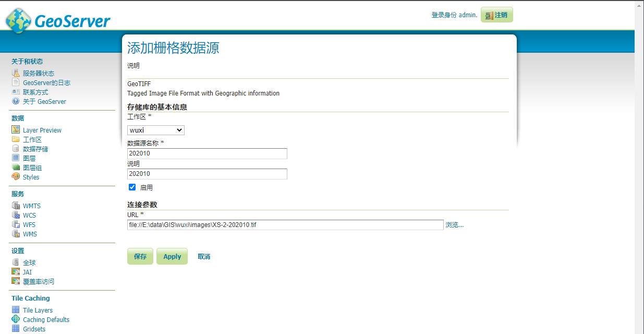Click the workspaces folder icon
The width and height of the screenshot is (644, 334).
pyautogui.click(x=16, y=139)
